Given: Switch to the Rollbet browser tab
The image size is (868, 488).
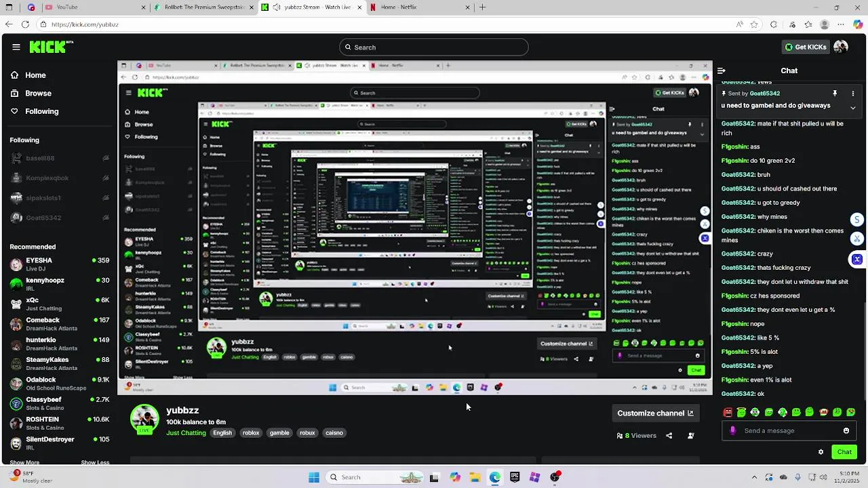Looking at the screenshot, I should tap(204, 7).
